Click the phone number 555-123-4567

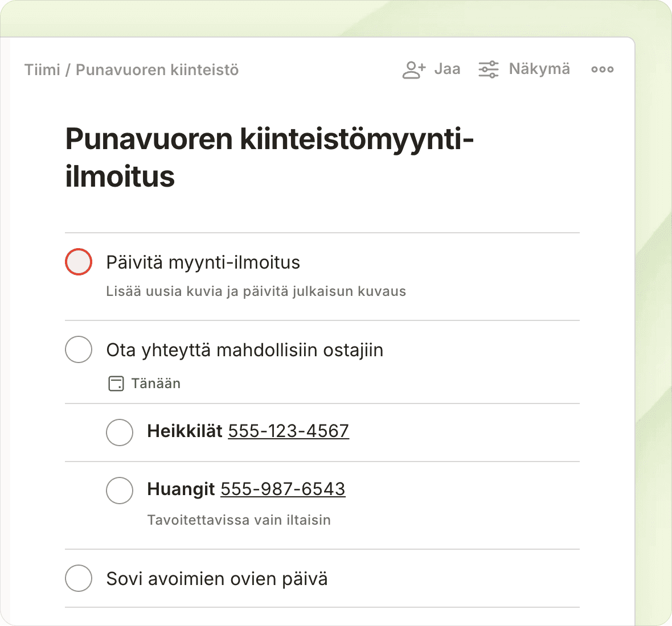288,431
